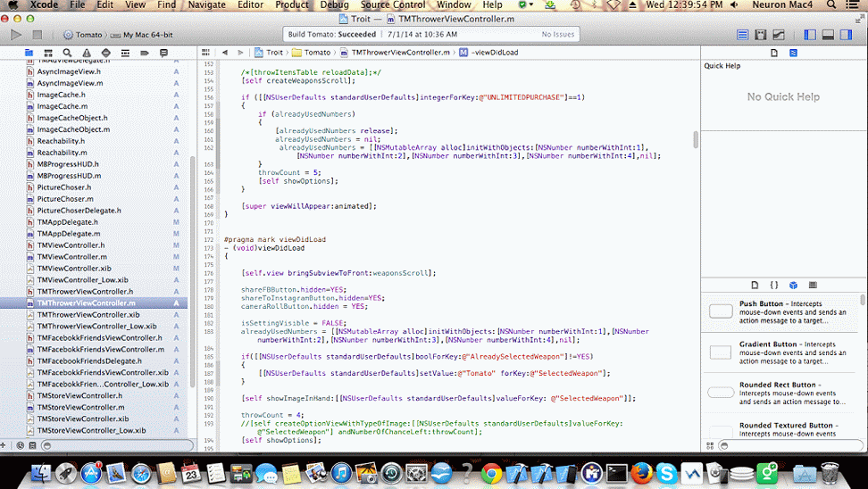Show the Media library icon
The height and width of the screenshot is (489, 868).
point(813,286)
